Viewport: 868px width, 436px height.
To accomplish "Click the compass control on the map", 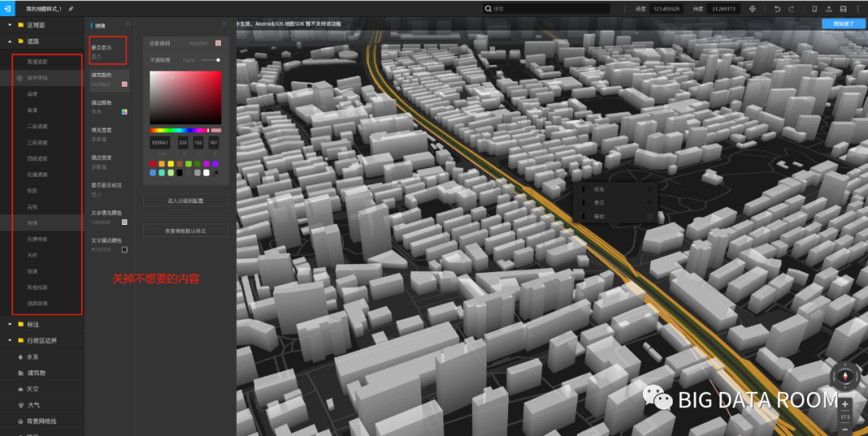I will [845, 375].
